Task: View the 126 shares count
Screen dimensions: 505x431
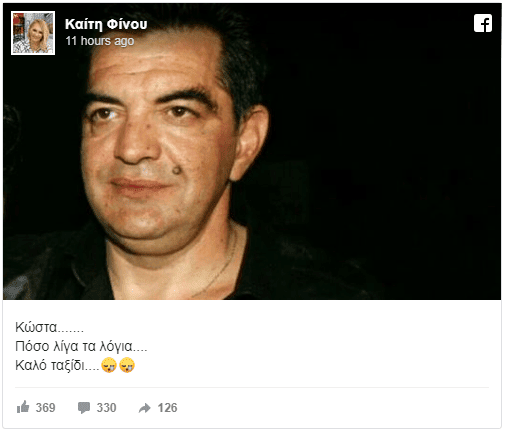Action: pos(167,407)
